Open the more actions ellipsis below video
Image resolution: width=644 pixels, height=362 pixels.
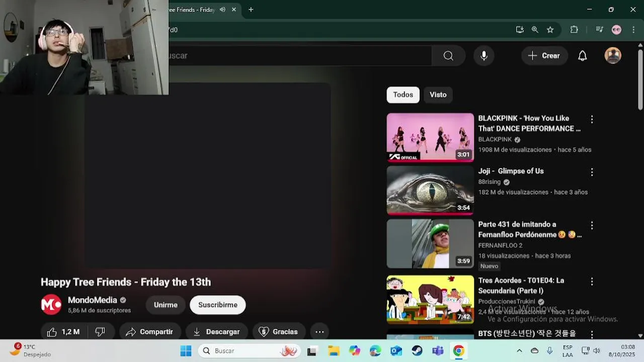(319, 332)
